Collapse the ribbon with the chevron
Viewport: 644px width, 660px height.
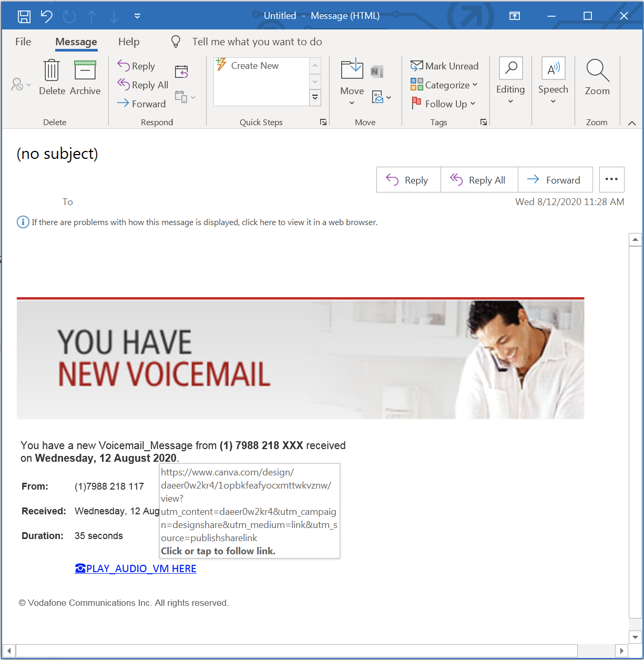point(632,123)
